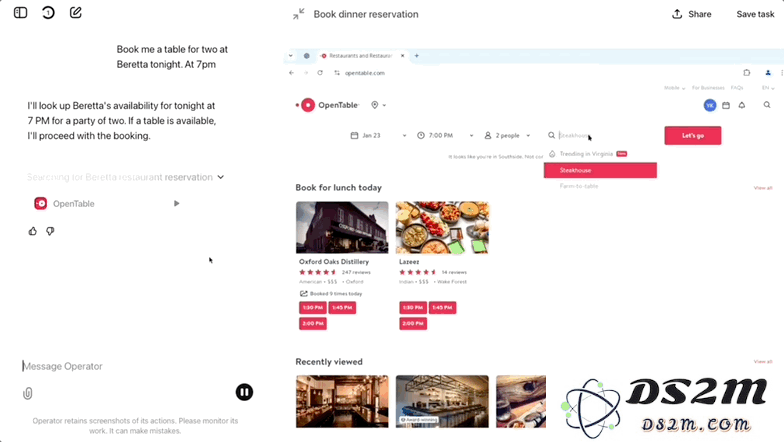Open OpenTable notifications bell icon

742,105
